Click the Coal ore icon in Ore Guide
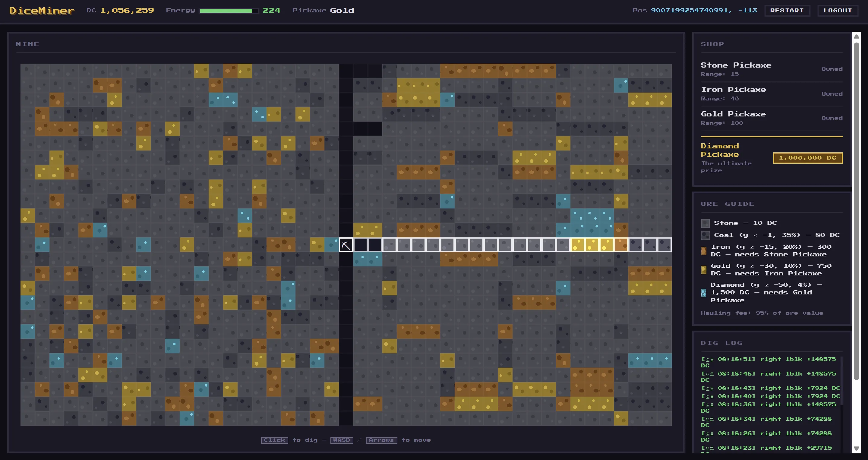 click(x=705, y=235)
